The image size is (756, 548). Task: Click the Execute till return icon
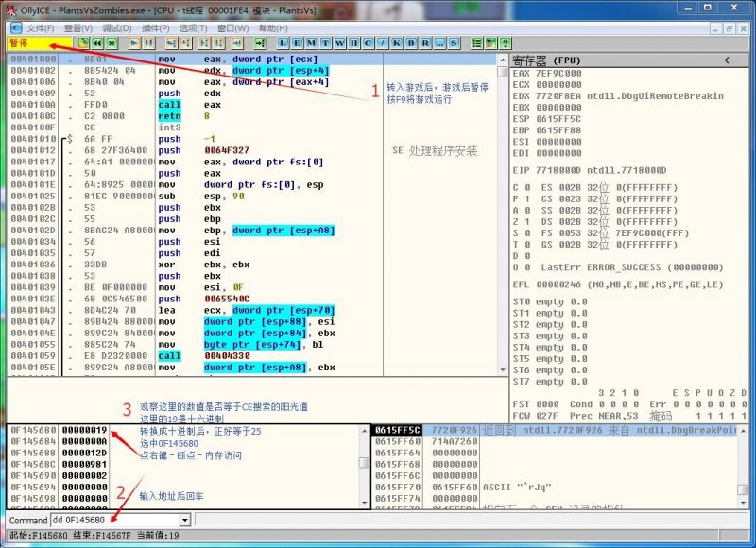pyautogui.click(x=237, y=43)
